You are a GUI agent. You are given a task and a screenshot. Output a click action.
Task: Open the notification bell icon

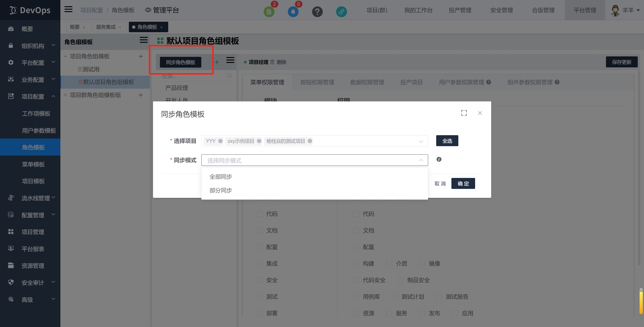tap(293, 11)
